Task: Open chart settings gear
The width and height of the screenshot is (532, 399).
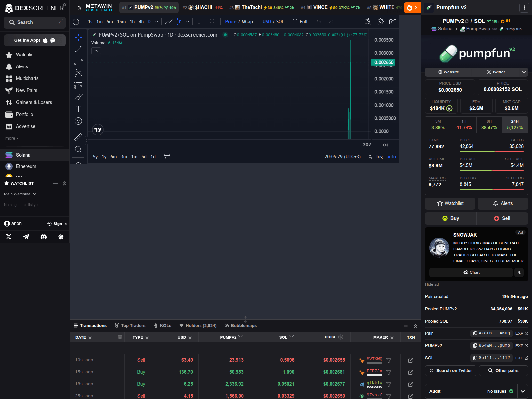Action: coord(380,22)
